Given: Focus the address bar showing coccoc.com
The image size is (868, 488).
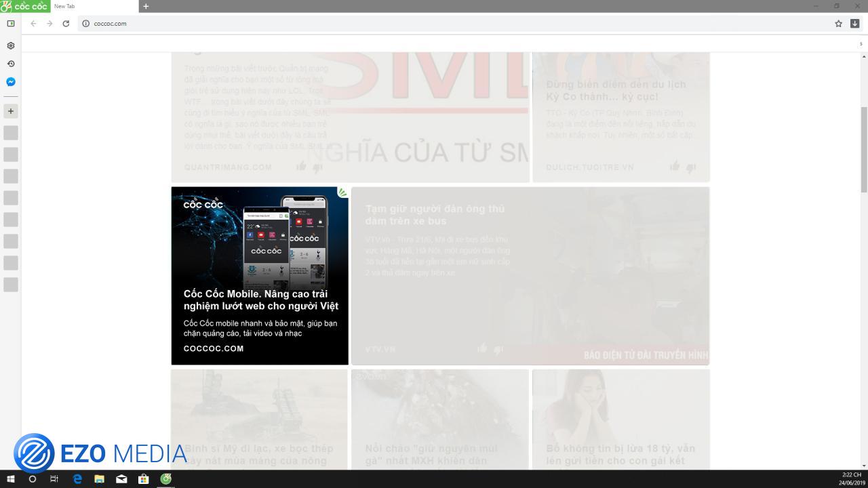Looking at the screenshot, I should click(454, 23).
